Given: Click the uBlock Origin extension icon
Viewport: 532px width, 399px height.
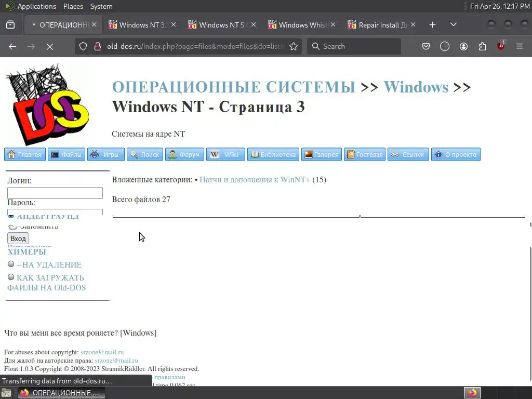Looking at the screenshot, I should tap(501, 46).
